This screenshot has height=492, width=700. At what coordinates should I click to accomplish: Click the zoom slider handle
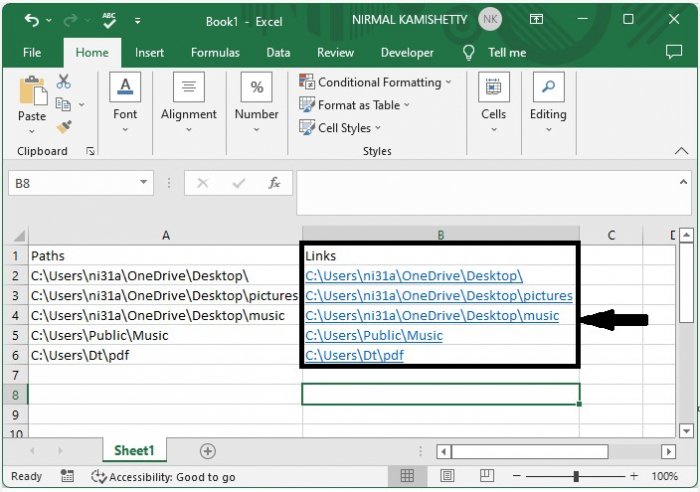576,476
